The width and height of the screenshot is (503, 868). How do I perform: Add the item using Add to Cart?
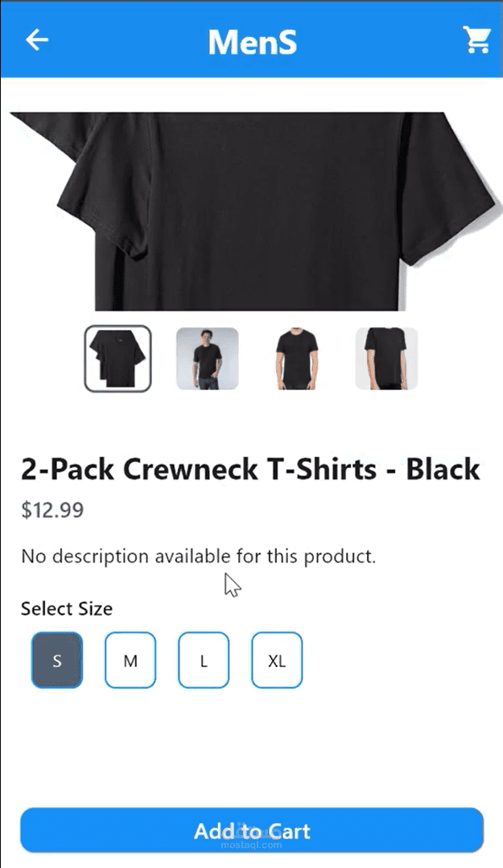252,830
